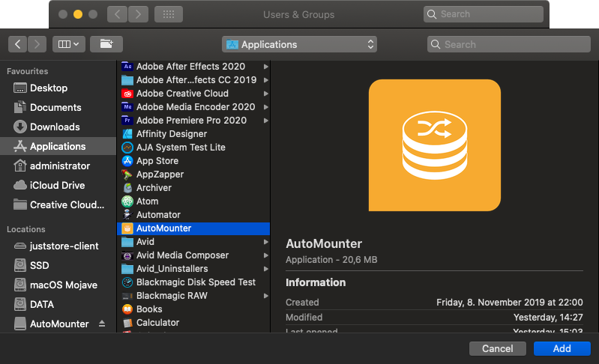Viewport: 599px width, 364px height.
Task: Click the Calculator app icon
Action: coord(127,323)
